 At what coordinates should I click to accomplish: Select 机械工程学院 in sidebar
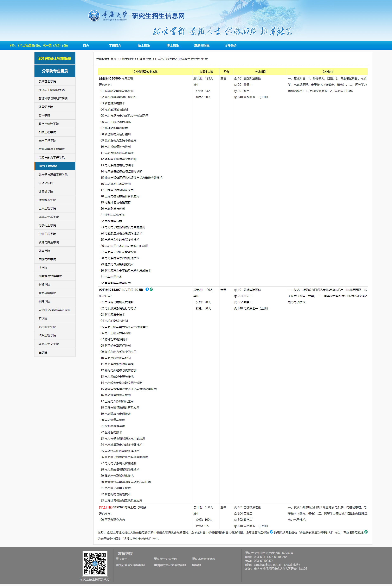pos(55,132)
